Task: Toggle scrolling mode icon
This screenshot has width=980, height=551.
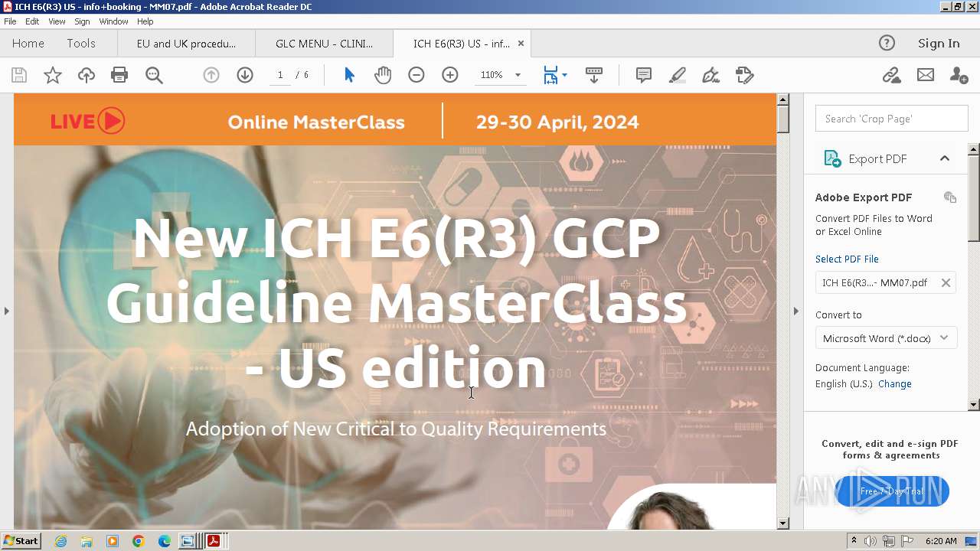Action: tap(594, 75)
